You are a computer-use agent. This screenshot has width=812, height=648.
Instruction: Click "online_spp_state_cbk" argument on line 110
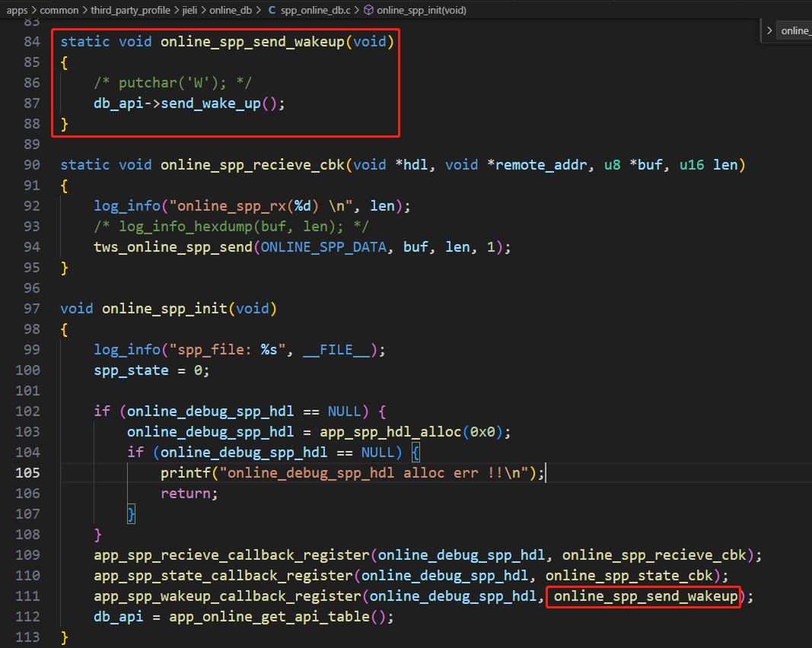pos(629,576)
